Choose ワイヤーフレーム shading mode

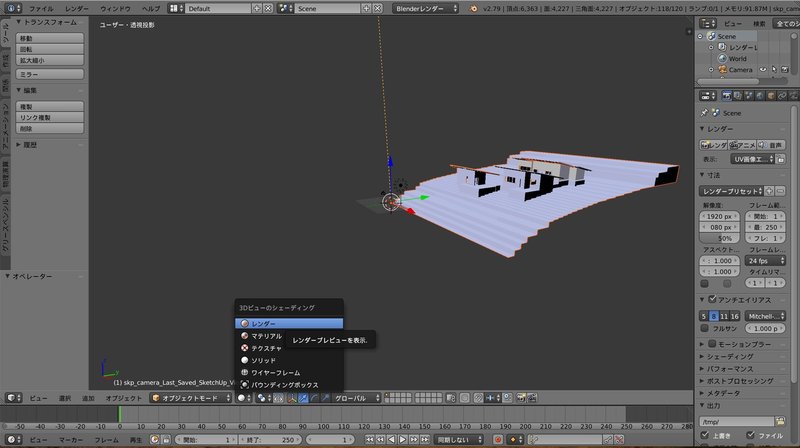[x=289, y=372]
